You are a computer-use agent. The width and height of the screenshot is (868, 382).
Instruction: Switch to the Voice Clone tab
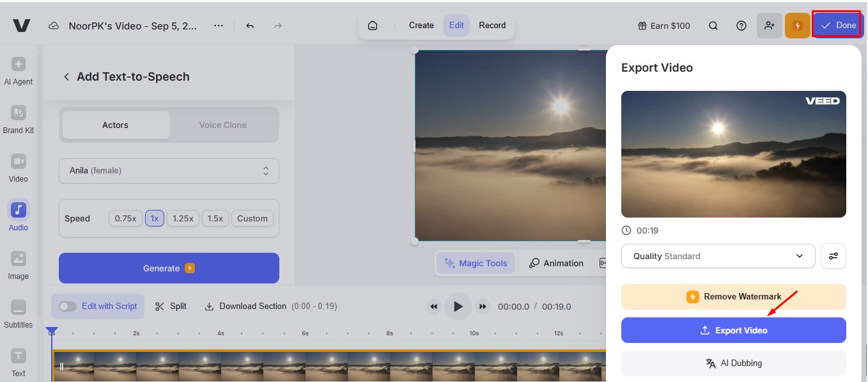pyautogui.click(x=222, y=125)
